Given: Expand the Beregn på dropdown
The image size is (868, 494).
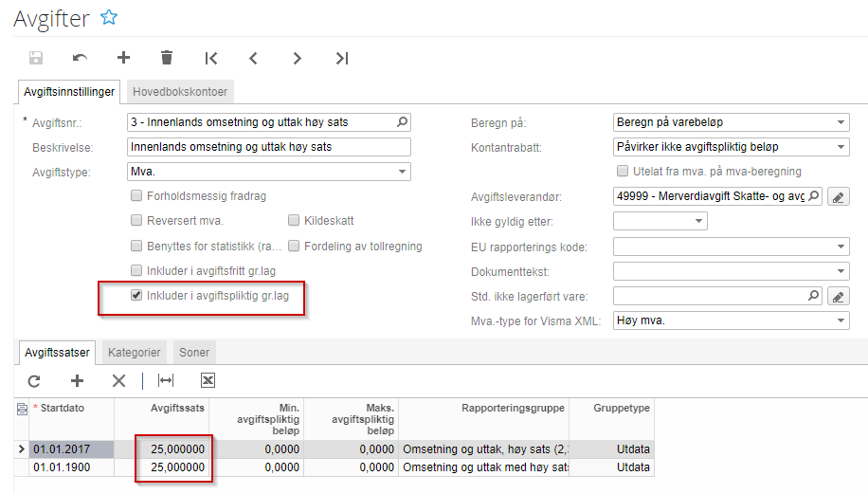Looking at the screenshot, I should 841,122.
